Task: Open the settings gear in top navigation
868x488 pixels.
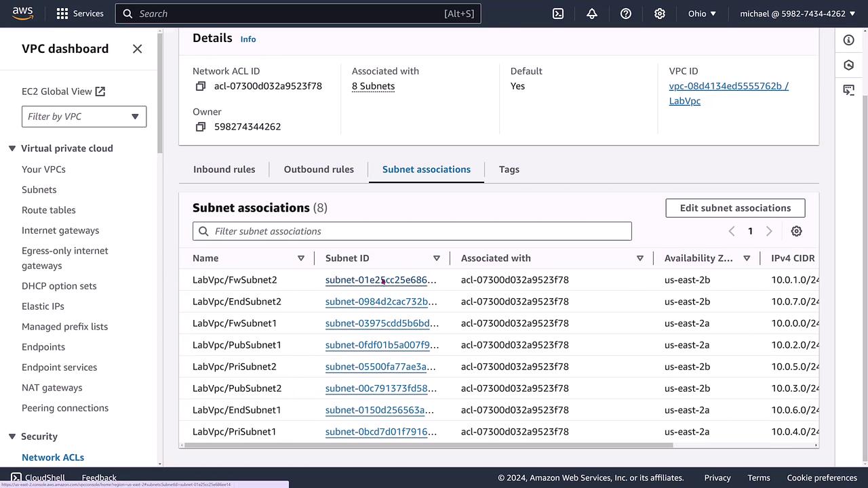Action: [x=660, y=14]
